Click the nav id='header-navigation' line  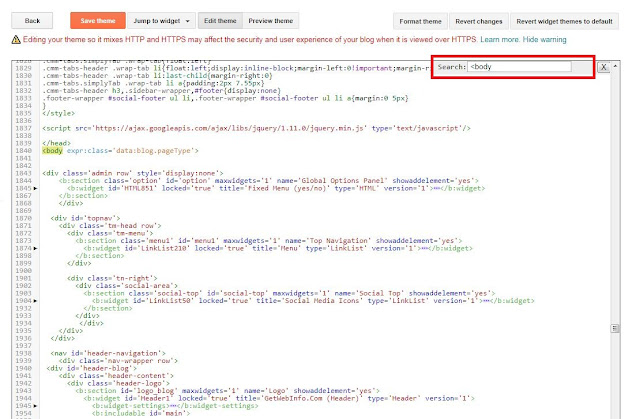108,353
